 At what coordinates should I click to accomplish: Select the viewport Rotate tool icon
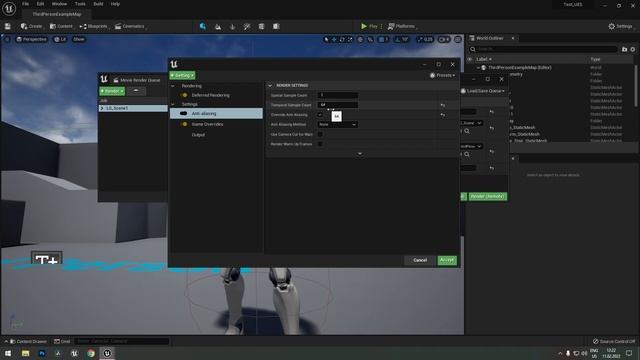[342, 40]
